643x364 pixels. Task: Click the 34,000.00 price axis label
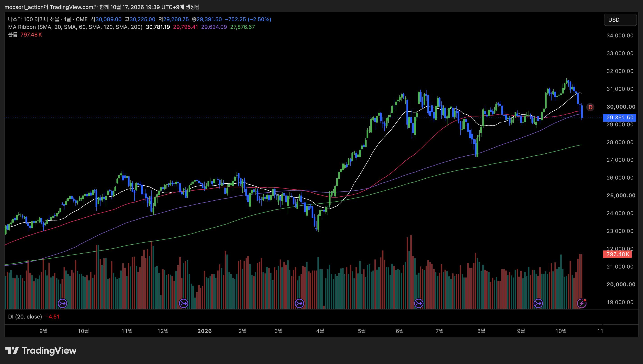click(620, 36)
